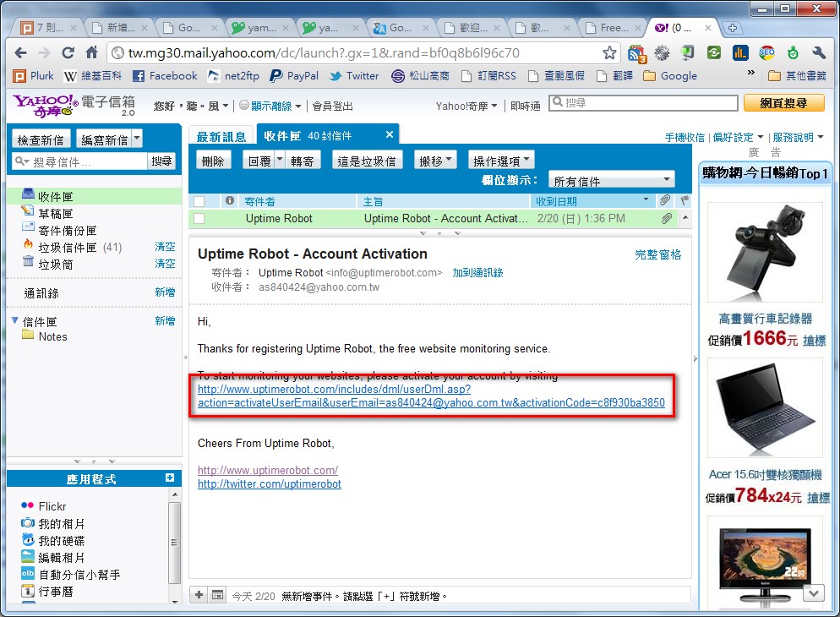Screen dimensions: 840x617
Task: Click the 網頁搜尋 web search button
Action: (783, 103)
